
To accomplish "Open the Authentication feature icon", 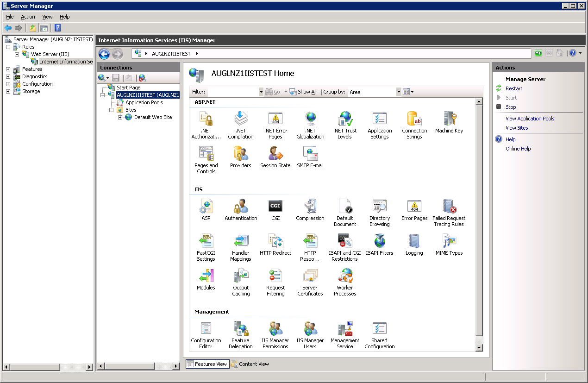I will pyautogui.click(x=241, y=206).
